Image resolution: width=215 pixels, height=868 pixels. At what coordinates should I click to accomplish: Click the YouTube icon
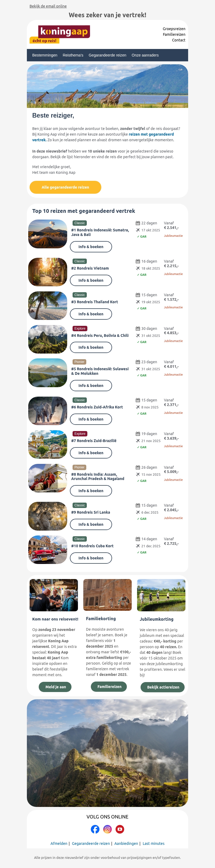click(120, 829)
